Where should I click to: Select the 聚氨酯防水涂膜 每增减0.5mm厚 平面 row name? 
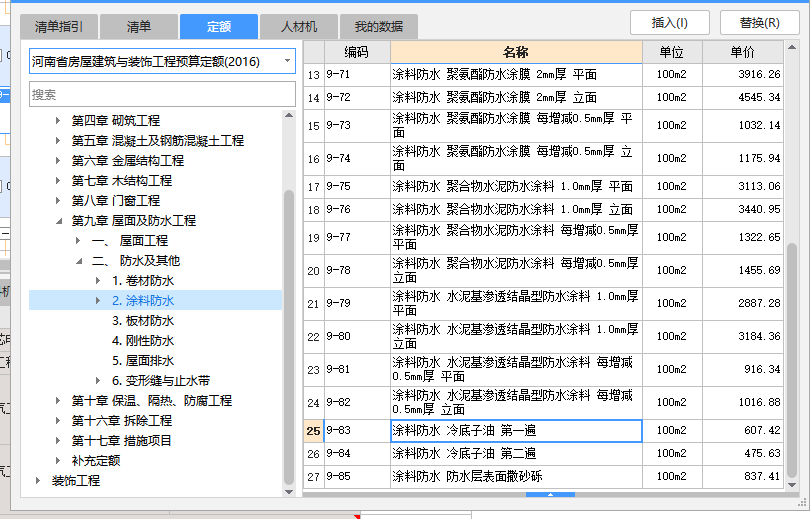(516, 125)
